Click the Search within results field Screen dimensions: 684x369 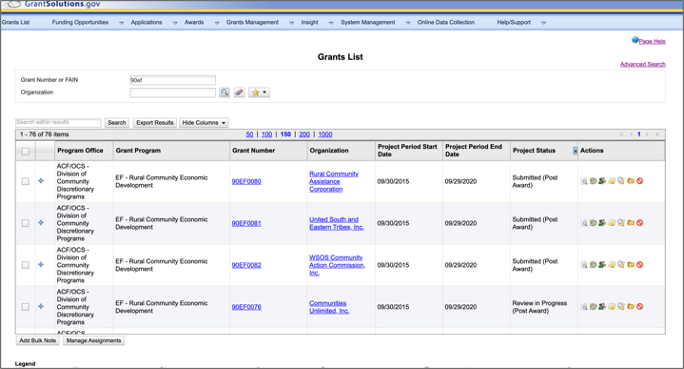pos(58,123)
